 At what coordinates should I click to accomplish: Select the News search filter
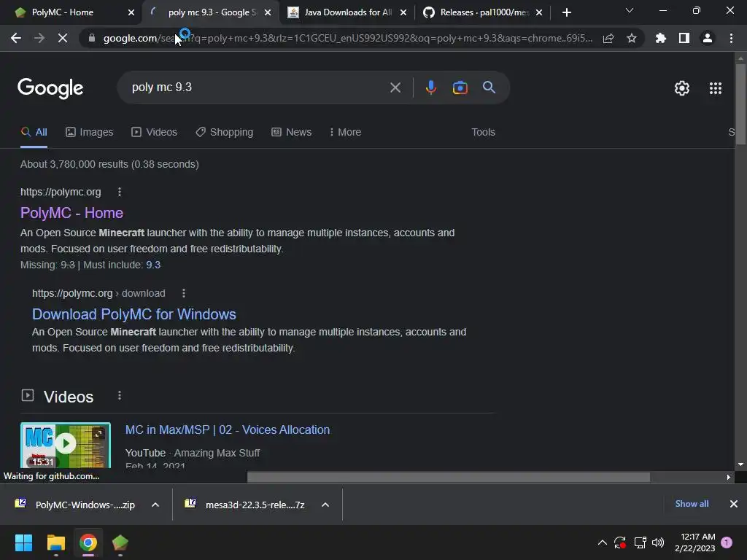[292, 132]
